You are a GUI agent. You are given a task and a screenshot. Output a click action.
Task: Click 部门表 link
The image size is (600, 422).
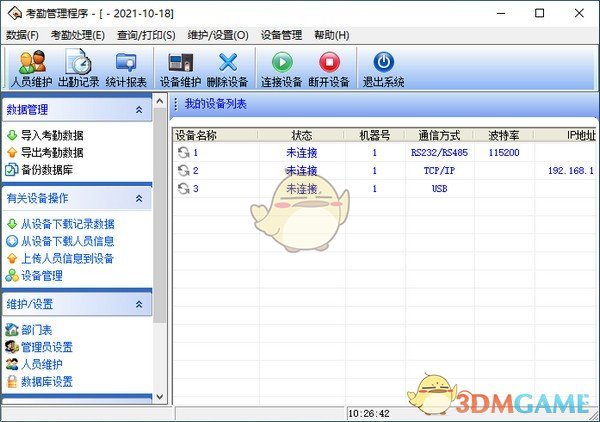[36, 330]
